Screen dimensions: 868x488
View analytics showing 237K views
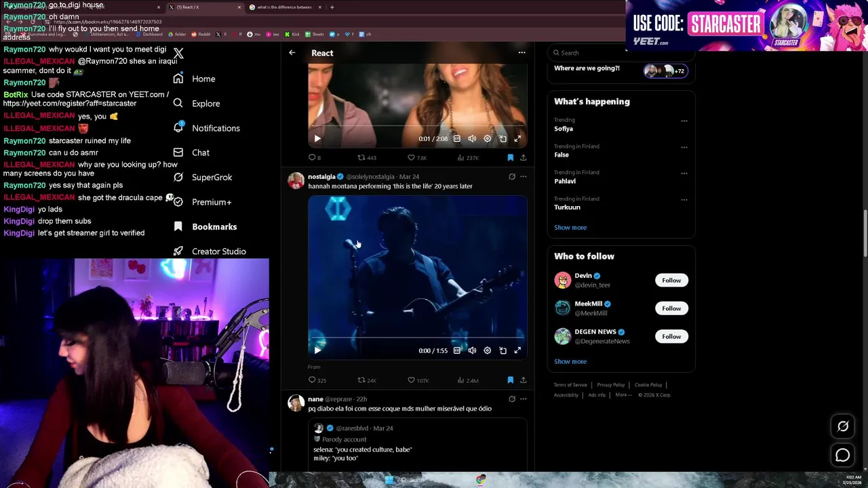click(x=468, y=157)
